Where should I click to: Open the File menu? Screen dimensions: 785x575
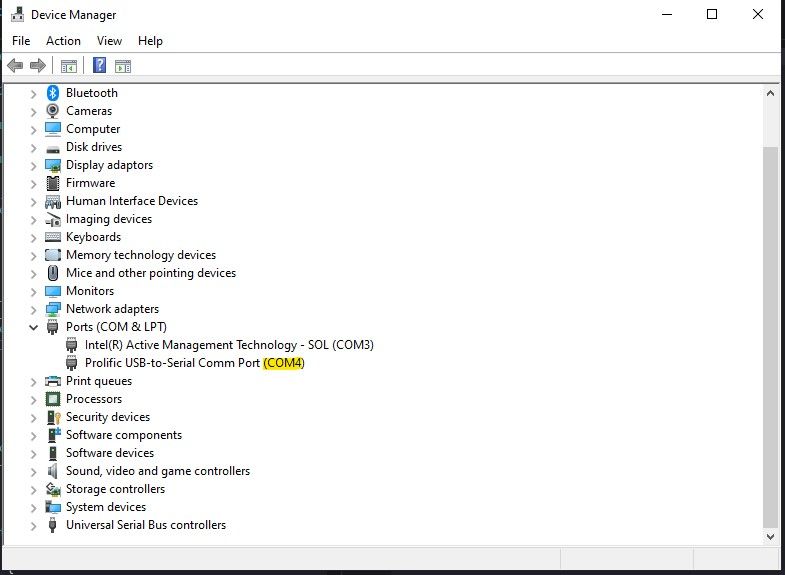click(x=21, y=41)
